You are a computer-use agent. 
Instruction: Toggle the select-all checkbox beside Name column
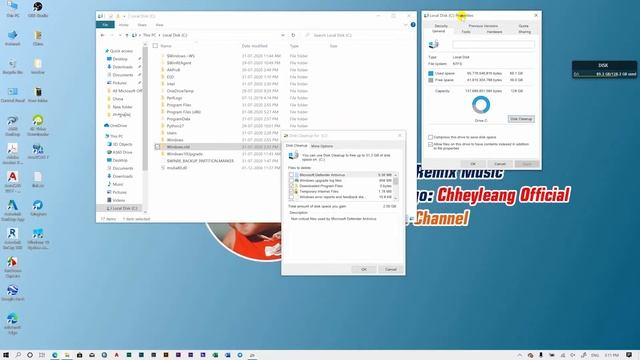coord(155,46)
